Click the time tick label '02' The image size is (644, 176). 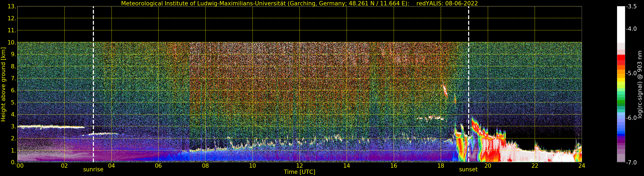[64, 166]
